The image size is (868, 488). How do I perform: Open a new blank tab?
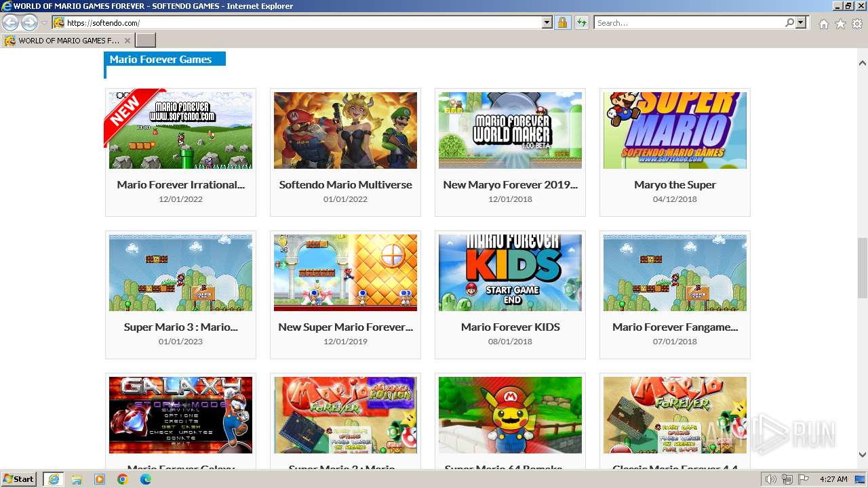coord(145,40)
